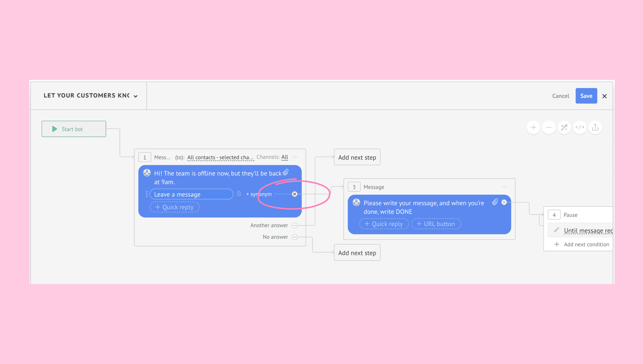This screenshot has height=364, width=643.
Task: Add a synonym to the reply
Action: click(259, 194)
